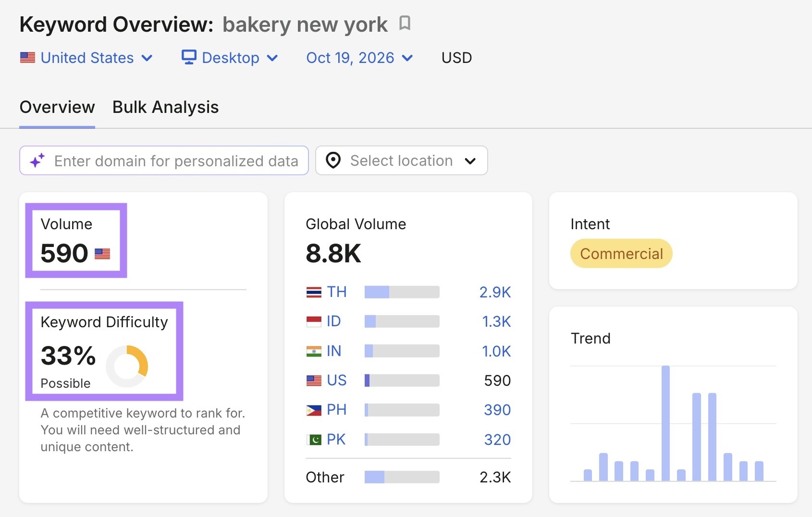Click the Possible difficulty label
Image resolution: width=812 pixels, height=517 pixels.
point(65,383)
